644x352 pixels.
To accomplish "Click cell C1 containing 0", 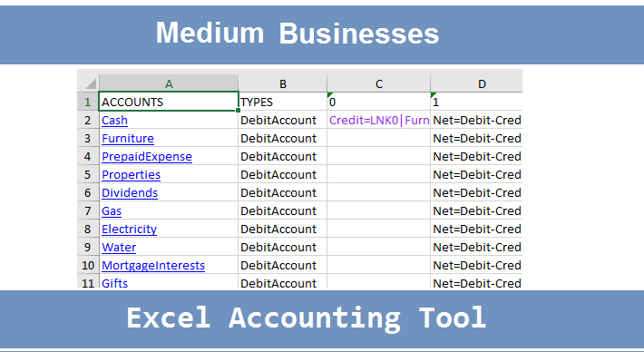I will 378,102.
